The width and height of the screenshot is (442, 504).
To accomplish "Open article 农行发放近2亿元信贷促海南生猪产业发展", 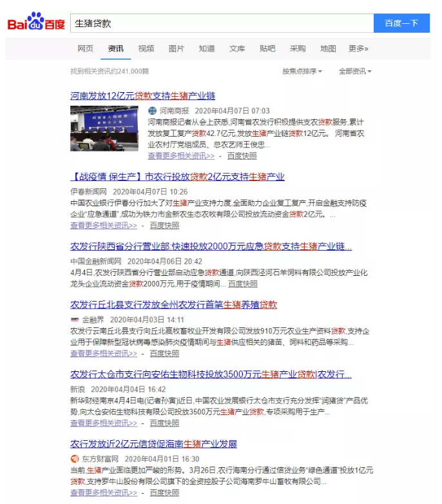I will tap(153, 444).
